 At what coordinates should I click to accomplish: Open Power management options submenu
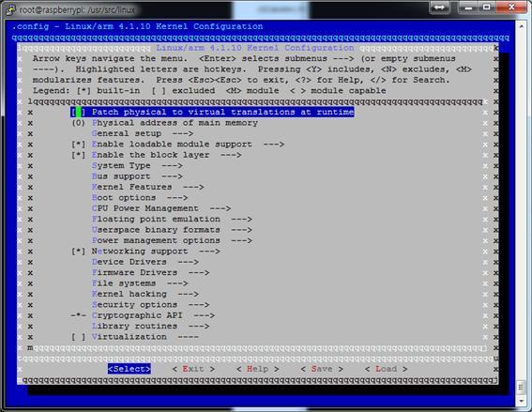click(x=172, y=240)
